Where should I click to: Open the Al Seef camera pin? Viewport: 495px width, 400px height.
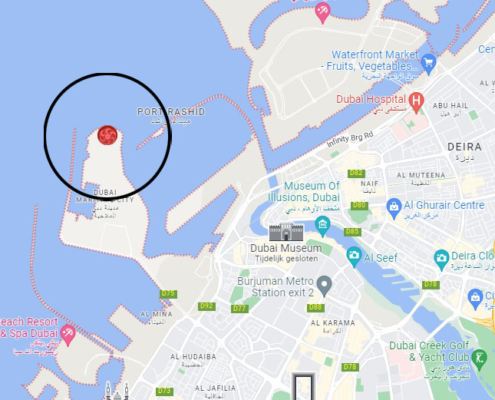[x=354, y=257]
